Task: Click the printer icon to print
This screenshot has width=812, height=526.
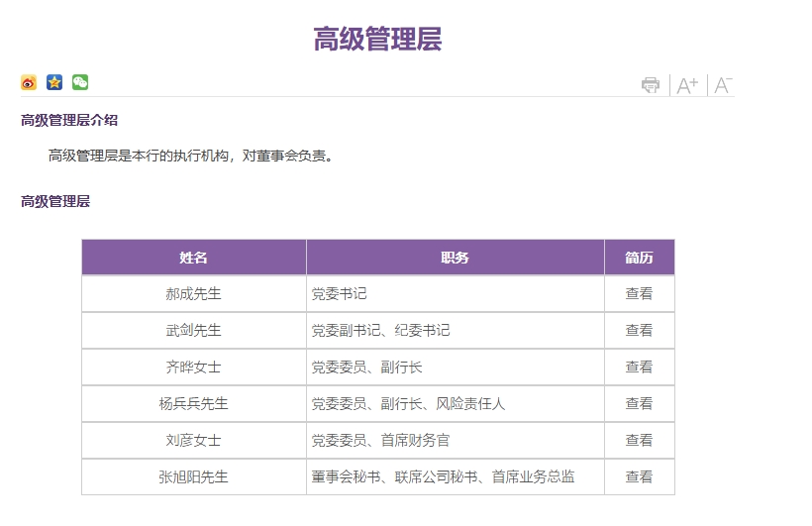Action: click(x=651, y=85)
